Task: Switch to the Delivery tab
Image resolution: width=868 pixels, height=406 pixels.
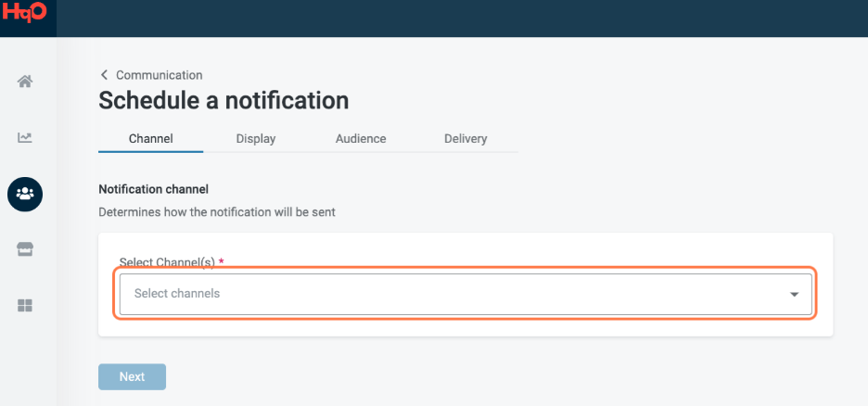Action: (x=466, y=139)
